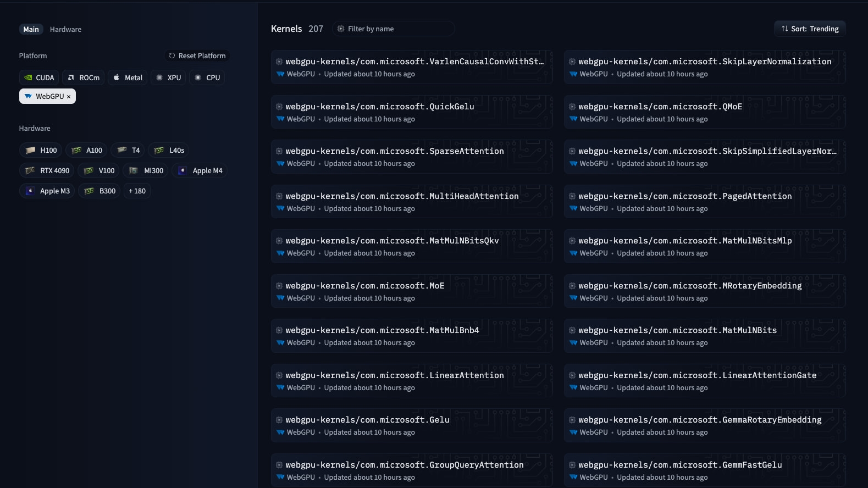Viewport: 868px width, 488px height.
Task: Open the com.microsoft.MoE kernel
Action: click(x=412, y=291)
